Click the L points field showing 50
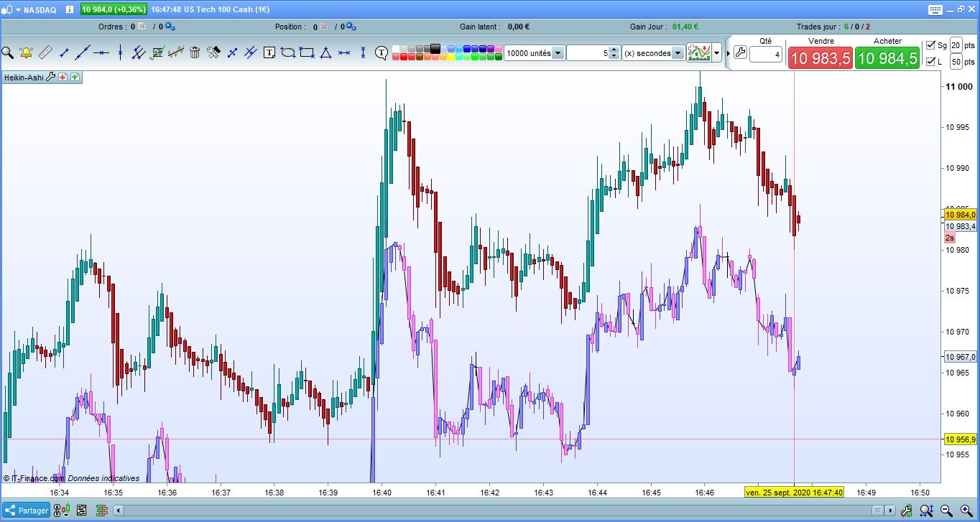Viewport: 980px width, 522px height. click(x=956, y=62)
